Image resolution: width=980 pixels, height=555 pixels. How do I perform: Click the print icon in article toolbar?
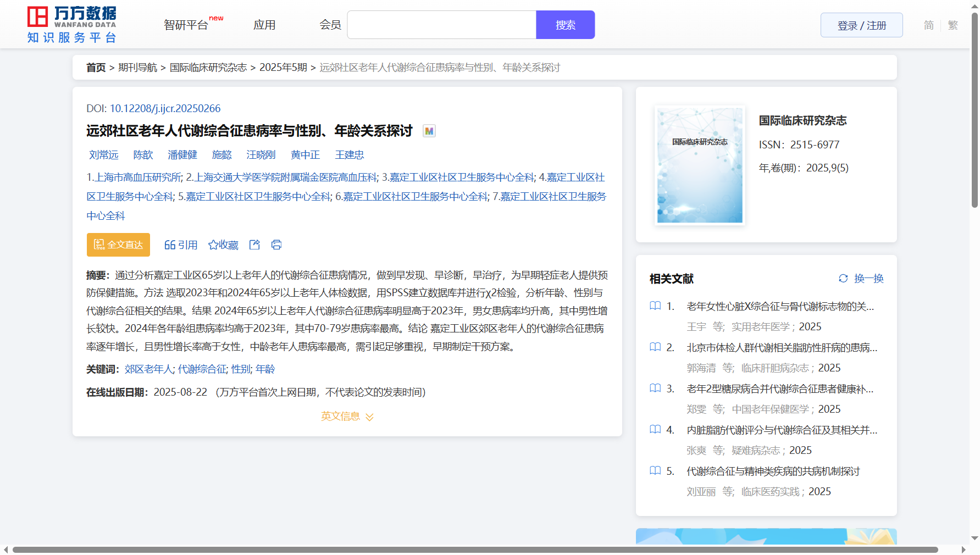coord(276,245)
